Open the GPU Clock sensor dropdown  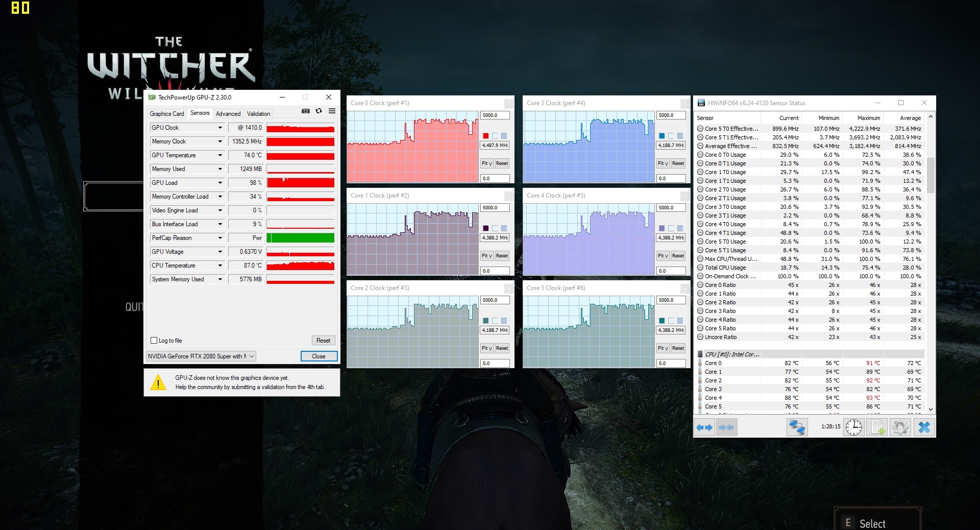[220, 128]
